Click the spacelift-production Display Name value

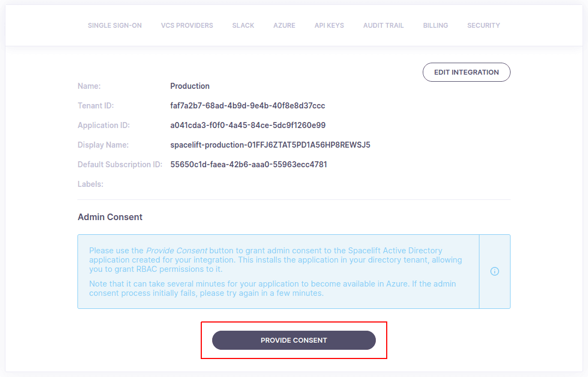tap(270, 144)
